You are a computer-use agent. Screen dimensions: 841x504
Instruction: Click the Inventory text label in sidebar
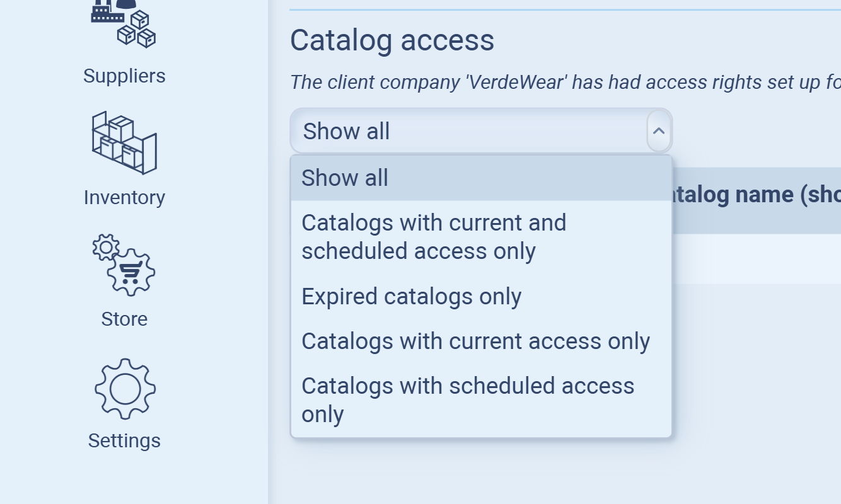(124, 197)
